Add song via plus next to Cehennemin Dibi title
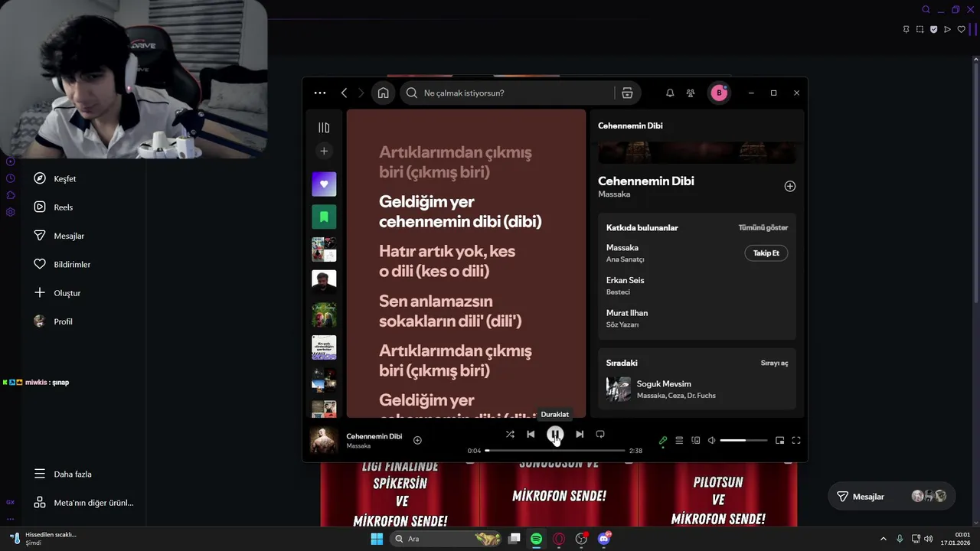980x551 pixels. 790,186
